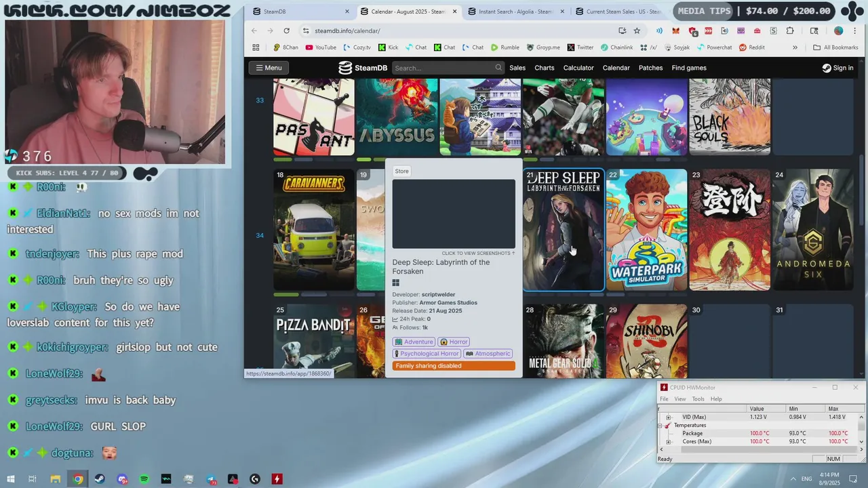Expand the VID (Max) tree node
This screenshot has height=488, width=868.
coord(668,418)
